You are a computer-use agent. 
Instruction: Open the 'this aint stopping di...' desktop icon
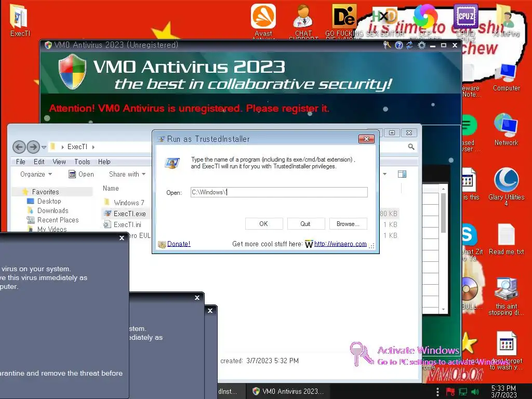point(506,296)
